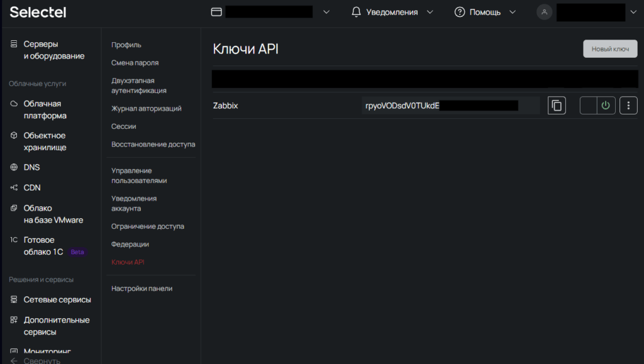Click the notifications bell icon
Viewport: 644px width, 364px height.
pyautogui.click(x=356, y=12)
